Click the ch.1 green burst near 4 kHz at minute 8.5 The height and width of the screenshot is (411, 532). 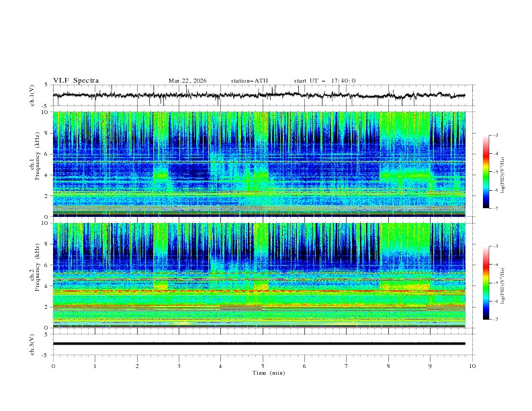[405, 176]
